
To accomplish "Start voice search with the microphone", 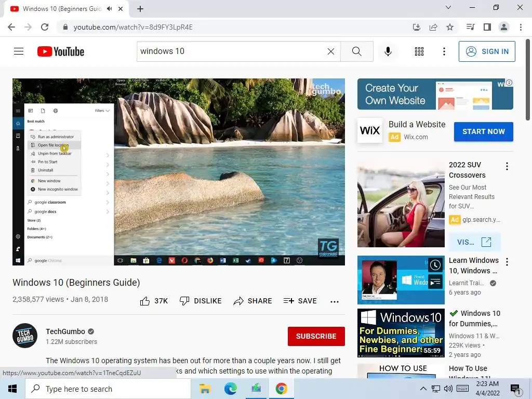I will (388, 51).
